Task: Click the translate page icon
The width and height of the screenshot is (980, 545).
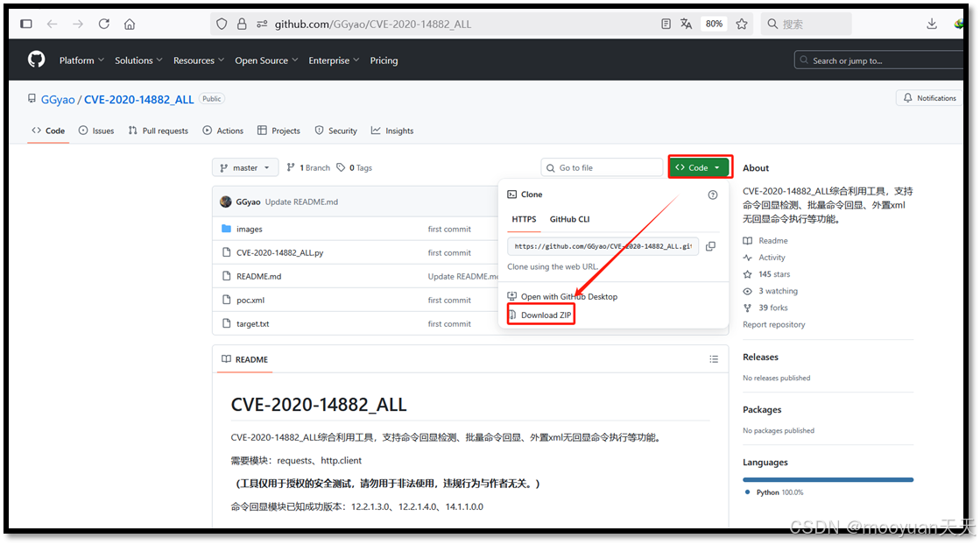Action: (x=687, y=24)
